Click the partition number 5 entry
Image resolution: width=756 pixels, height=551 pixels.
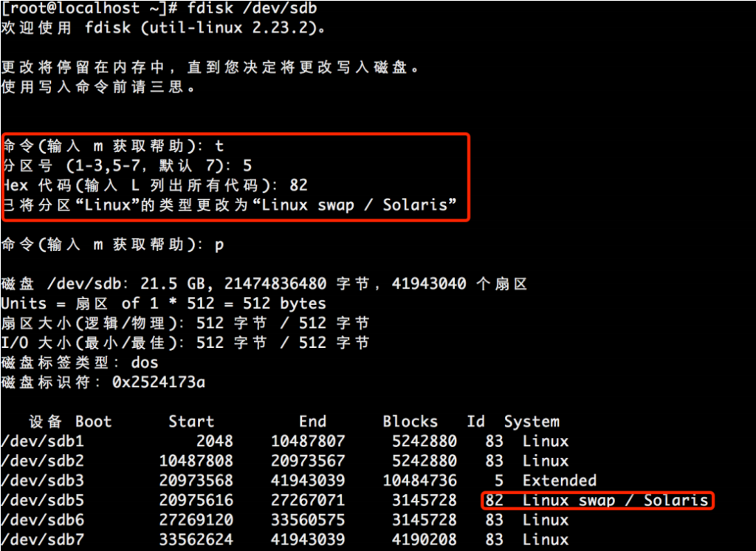tap(247, 165)
